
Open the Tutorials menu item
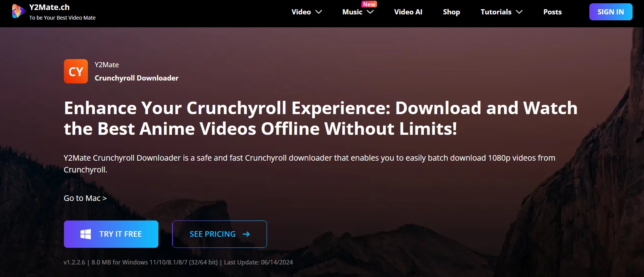tap(496, 12)
